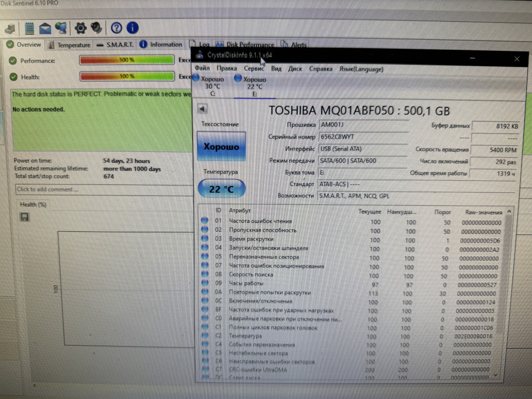Open the S.M.A.R.T. tab
This screenshot has height=399, width=532.
tap(115, 45)
